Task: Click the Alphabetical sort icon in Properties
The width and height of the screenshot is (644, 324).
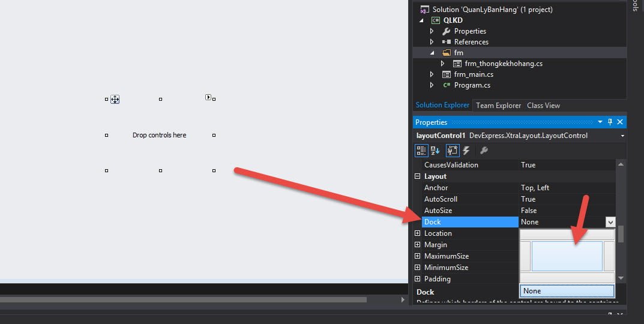Action: pyautogui.click(x=435, y=151)
